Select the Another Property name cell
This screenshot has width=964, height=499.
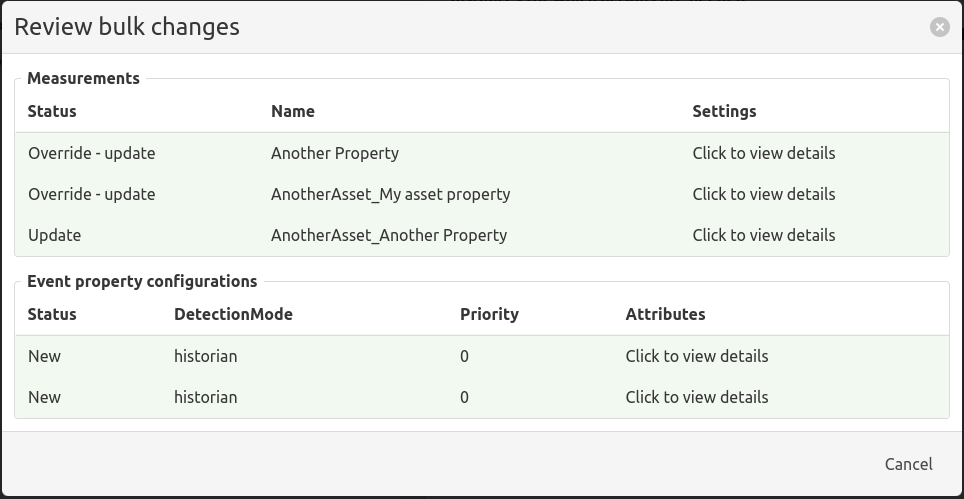[x=335, y=153]
